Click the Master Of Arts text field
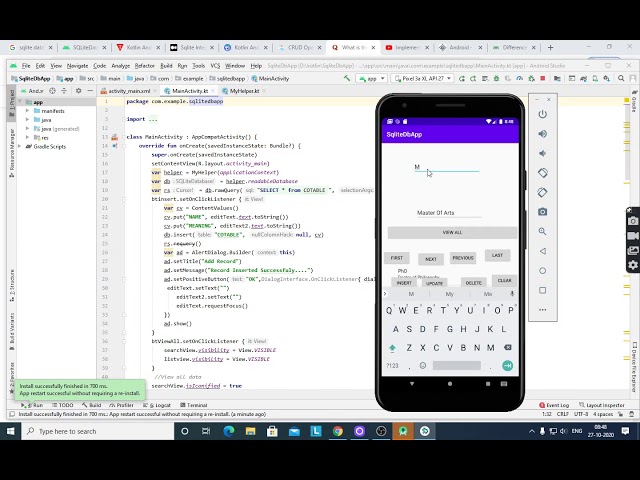Screen dimensions: 640x480 point(449,213)
